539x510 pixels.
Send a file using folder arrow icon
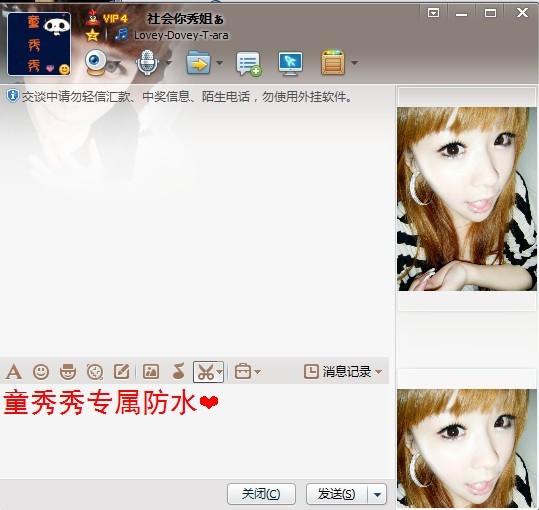pyautogui.click(x=198, y=63)
